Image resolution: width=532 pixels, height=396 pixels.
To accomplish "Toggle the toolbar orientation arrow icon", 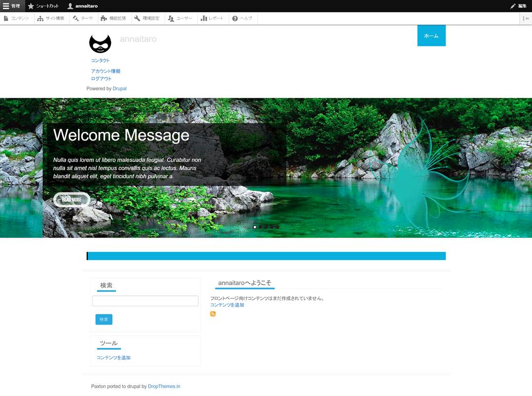I will click(526, 18).
